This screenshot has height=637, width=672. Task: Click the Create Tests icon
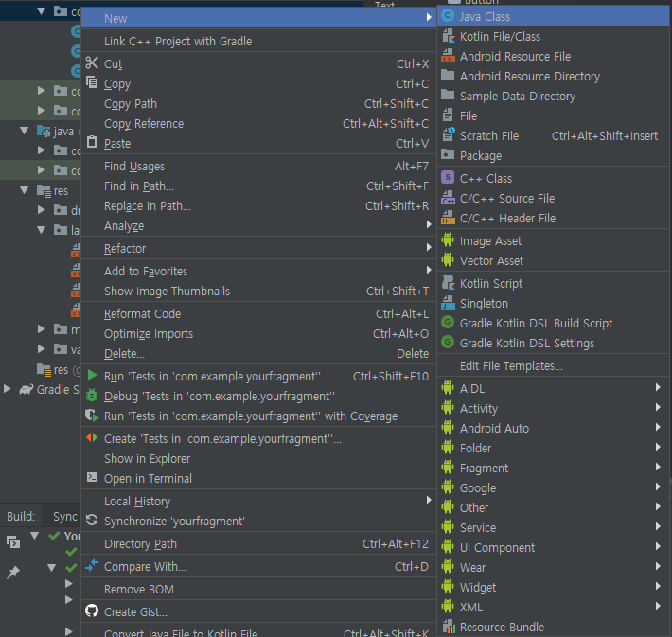(92, 437)
